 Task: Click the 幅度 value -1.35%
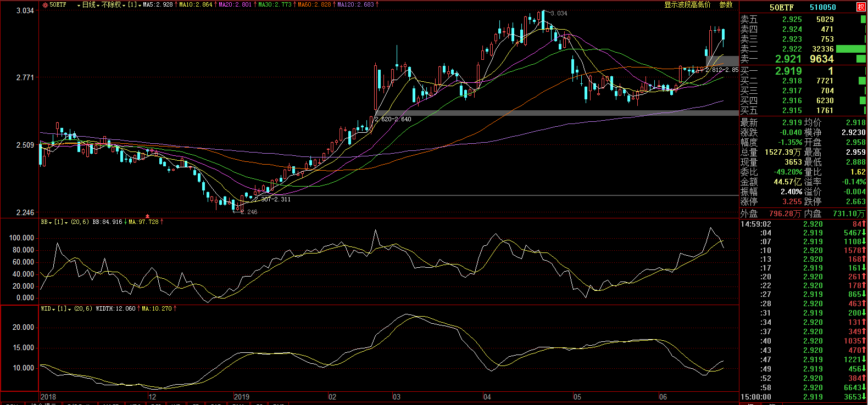(790, 142)
